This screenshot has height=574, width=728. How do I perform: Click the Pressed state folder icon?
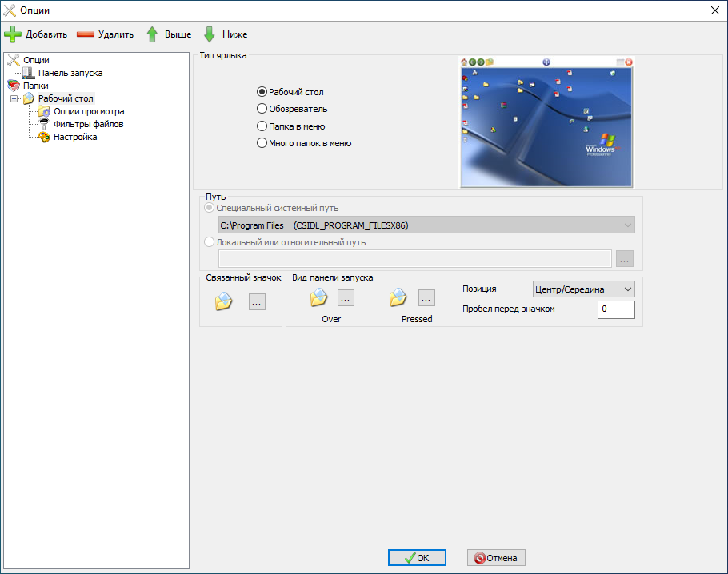point(398,298)
